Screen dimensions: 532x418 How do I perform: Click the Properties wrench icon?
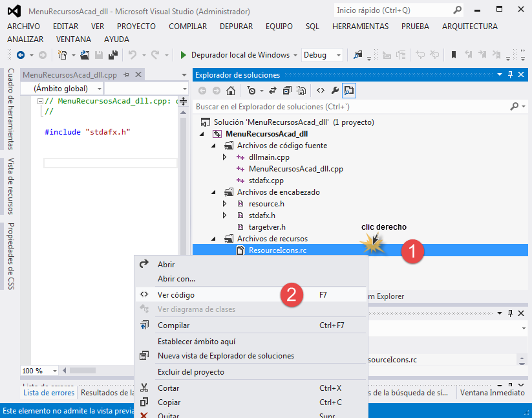point(335,91)
